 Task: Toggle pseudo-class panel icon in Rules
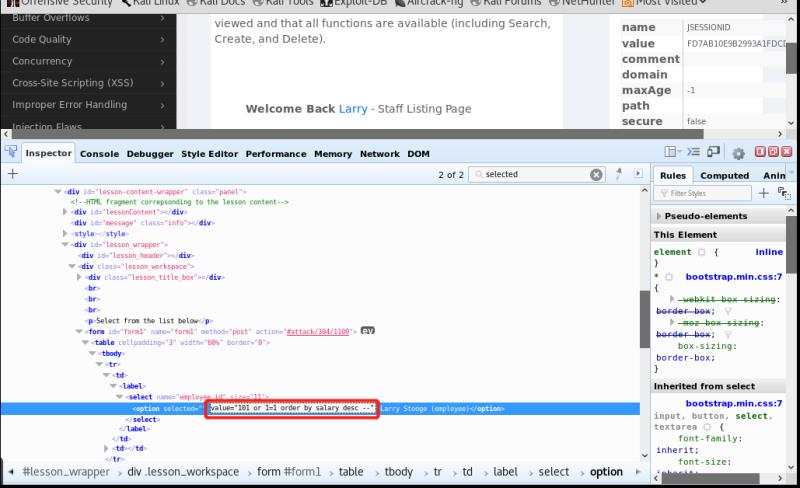pyautogui.click(x=784, y=193)
